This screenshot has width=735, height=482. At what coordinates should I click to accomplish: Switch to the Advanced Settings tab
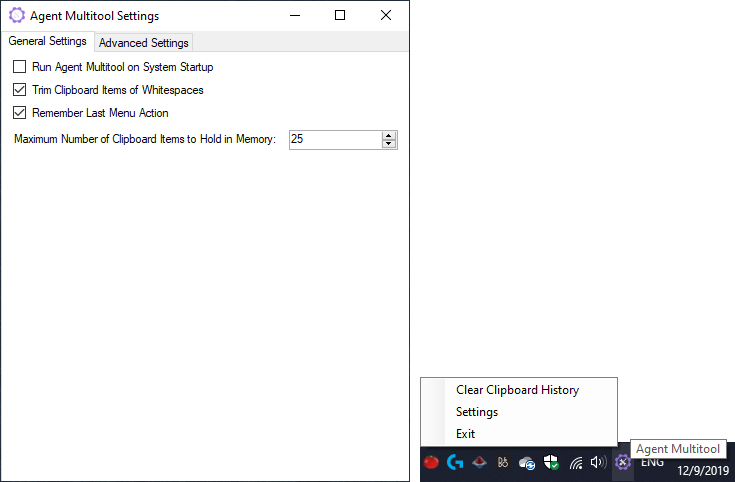click(143, 43)
